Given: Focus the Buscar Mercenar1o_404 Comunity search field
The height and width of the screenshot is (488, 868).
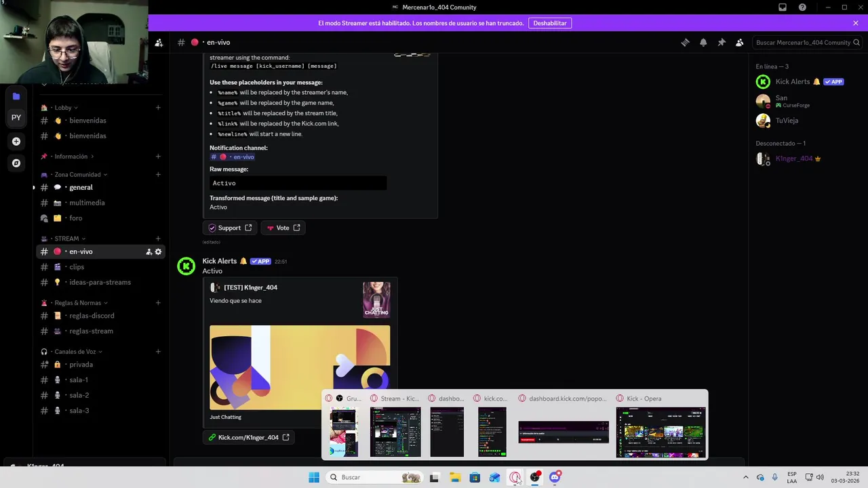Looking at the screenshot, I should (807, 42).
